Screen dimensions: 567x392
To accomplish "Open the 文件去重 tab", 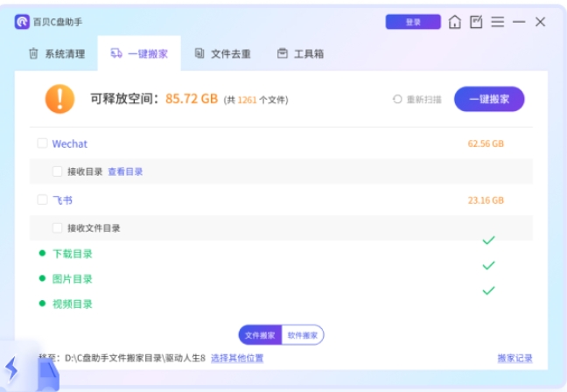I will click(223, 53).
